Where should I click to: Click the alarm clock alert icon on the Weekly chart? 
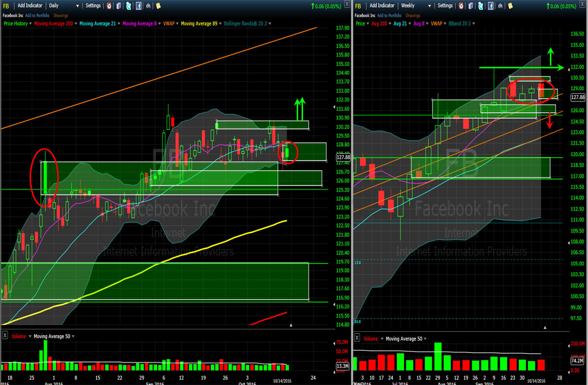pyautogui.click(x=460, y=6)
